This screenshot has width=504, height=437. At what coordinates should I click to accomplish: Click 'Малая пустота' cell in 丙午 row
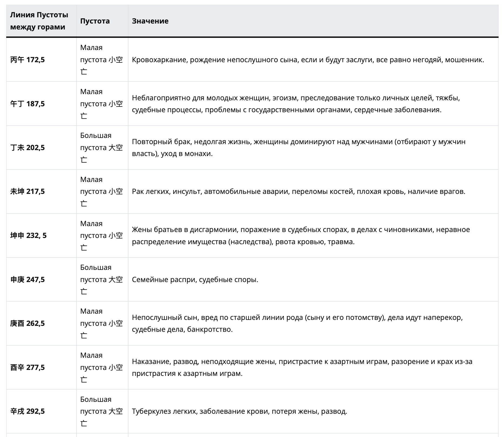point(101,60)
